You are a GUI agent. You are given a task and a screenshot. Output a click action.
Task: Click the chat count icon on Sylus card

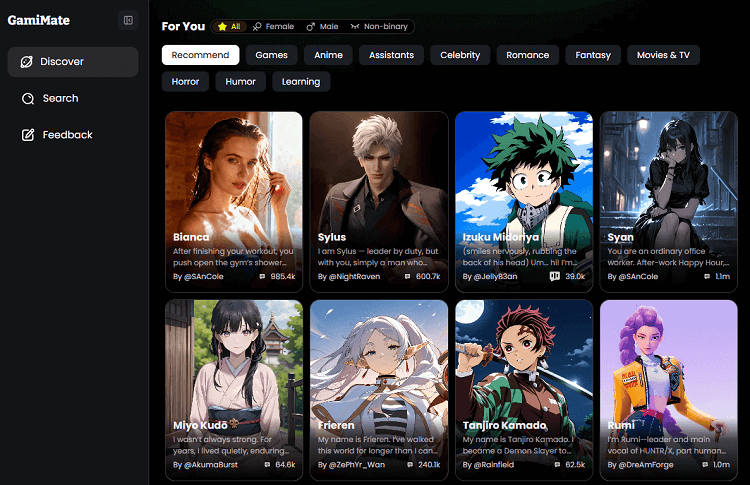point(408,276)
